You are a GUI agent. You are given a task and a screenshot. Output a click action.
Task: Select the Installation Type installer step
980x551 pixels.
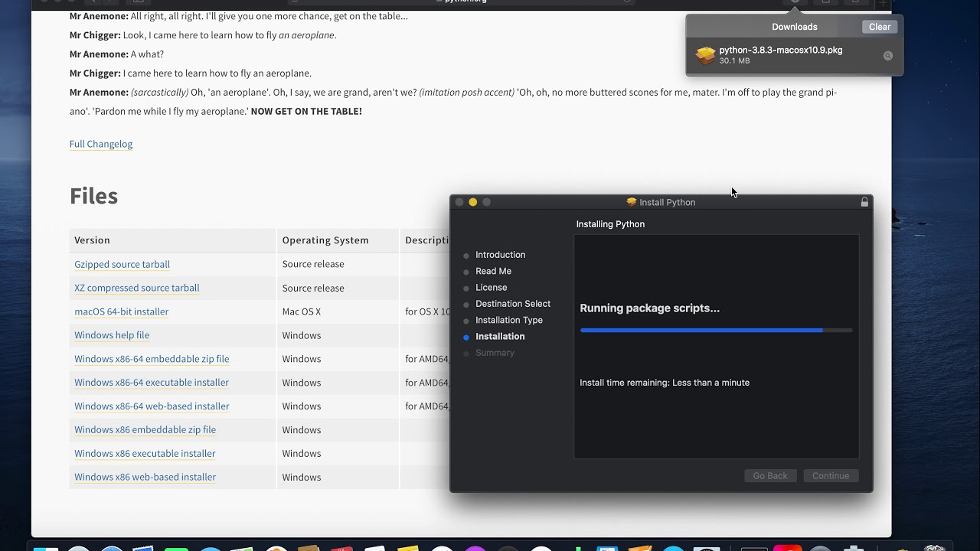509,320
